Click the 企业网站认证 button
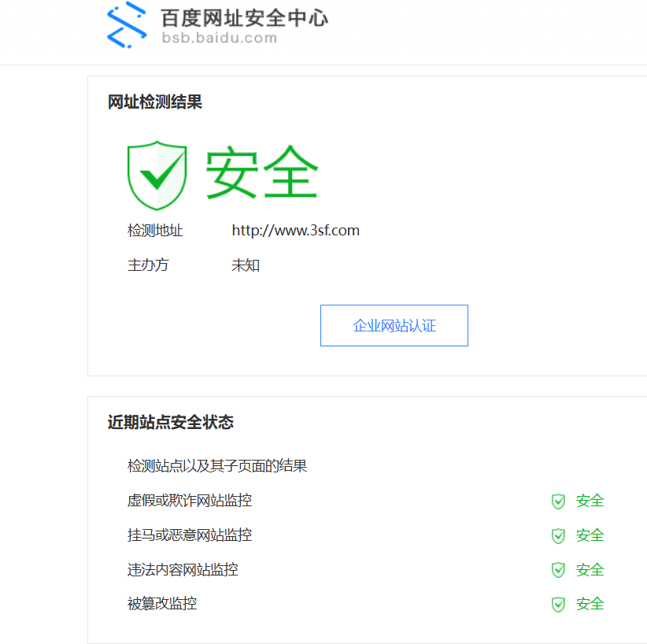Viewport: 647px width, 644px height. (x=394, y=325)
